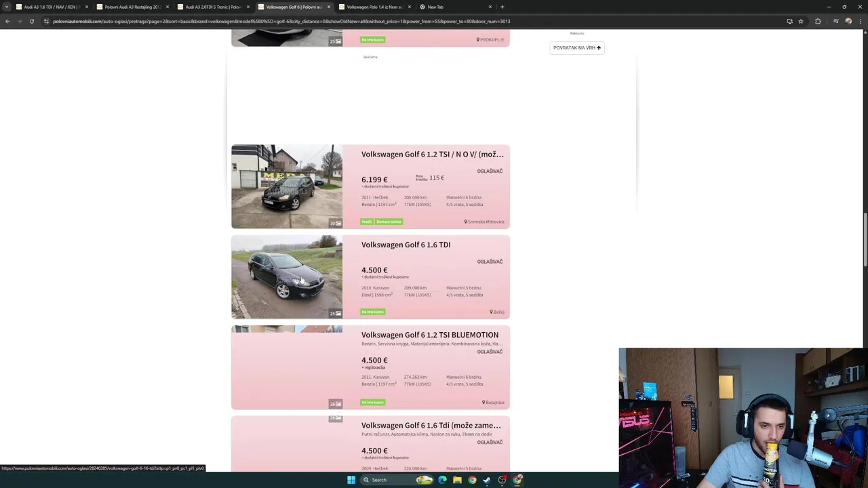Close the Volkswagen Golf 6 tab
This screenshot has width=868, height=488.
tap(329, 7)
